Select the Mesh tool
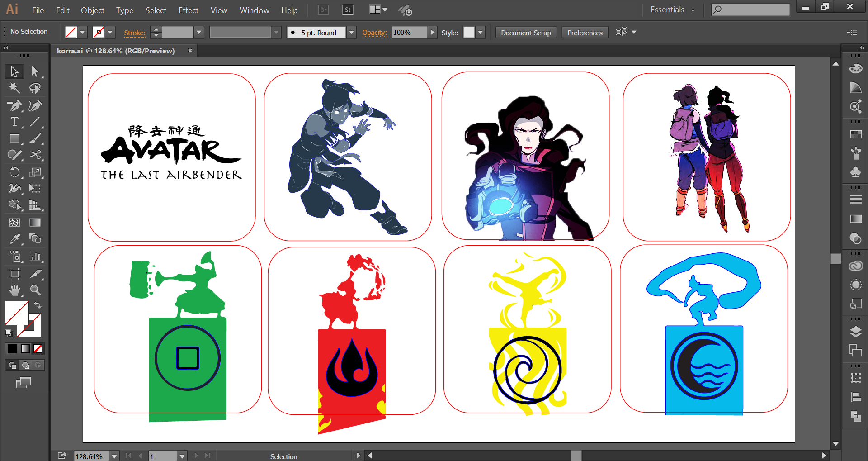 pyautogui.click(x=14, y=222)
